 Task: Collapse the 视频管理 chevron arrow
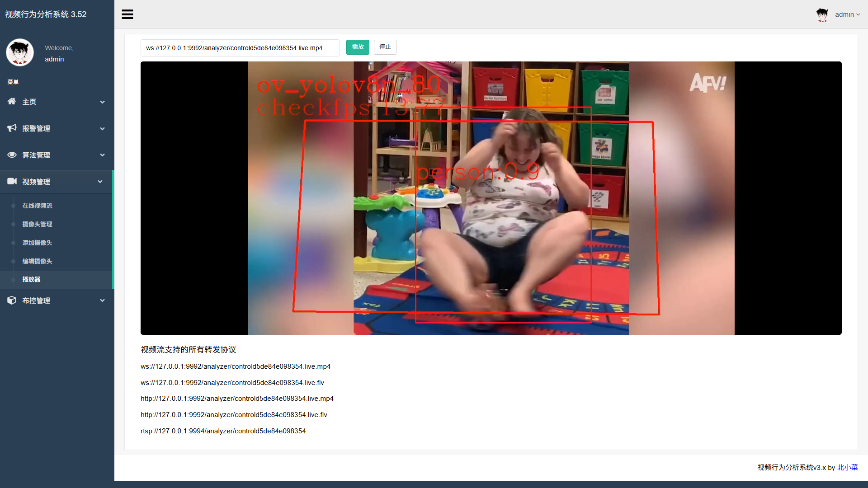pyautogui.click(x=100, y=182)
